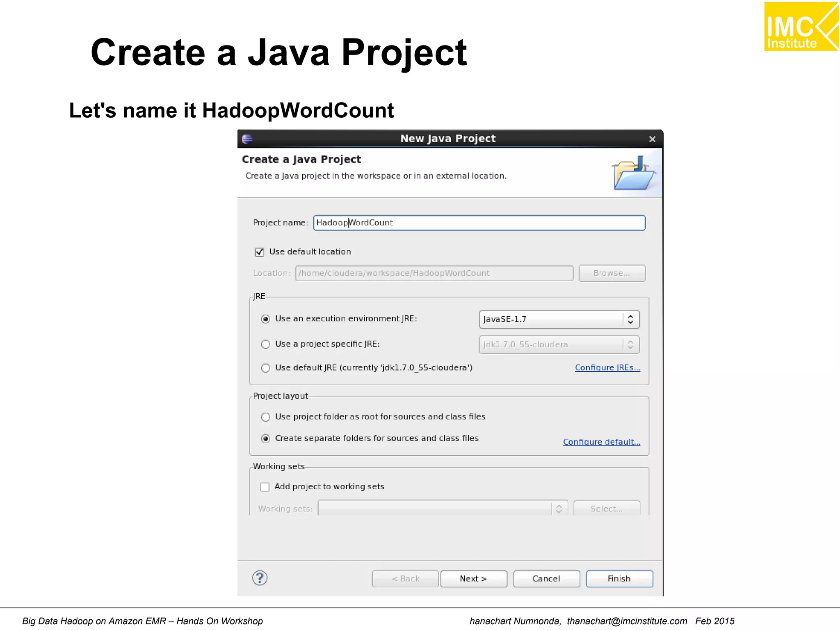Click the Project name input field
The width and height of the screenshot is (840, 630).
pos(479,223)
